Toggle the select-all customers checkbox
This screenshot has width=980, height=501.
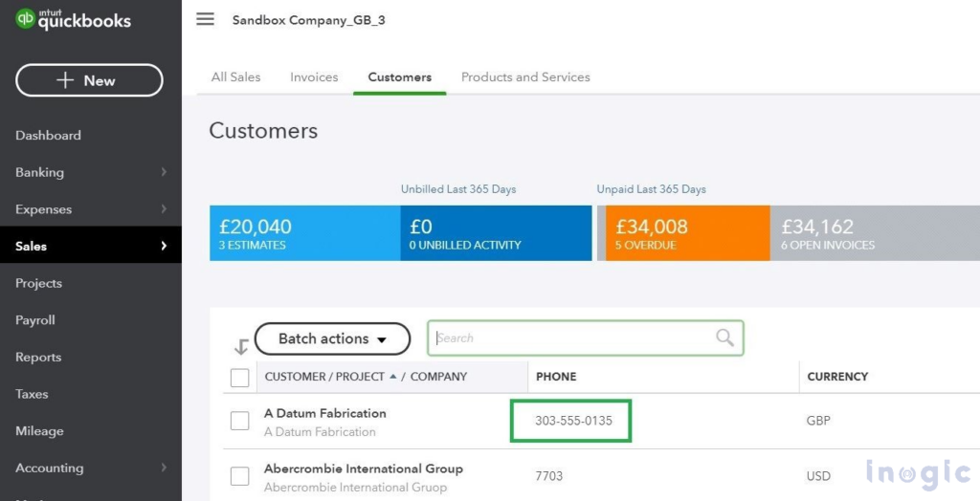tap(240, 378)
